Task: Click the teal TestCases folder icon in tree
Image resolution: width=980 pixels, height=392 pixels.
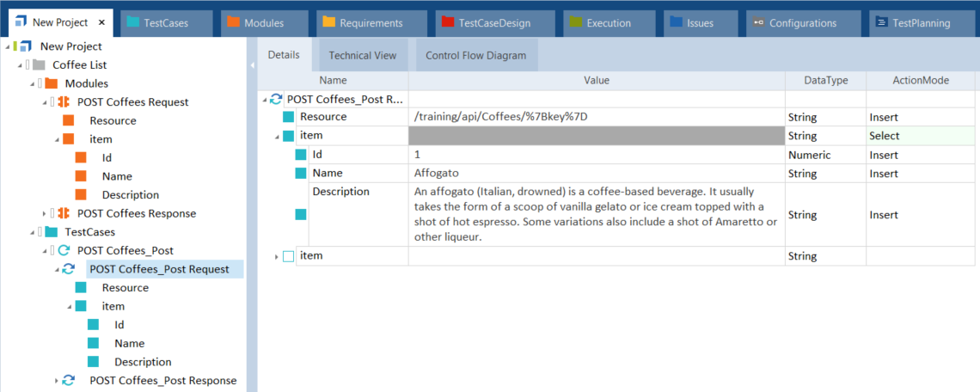Action: [51, 232]
